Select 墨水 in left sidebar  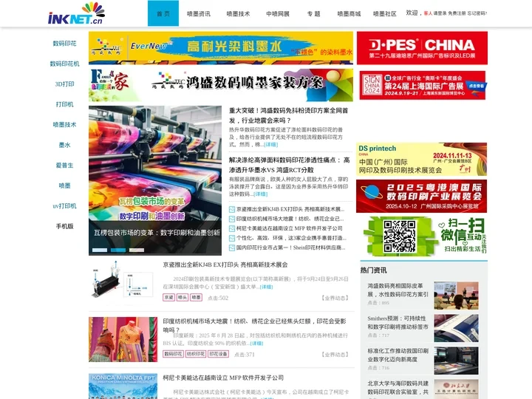[64, 146]
